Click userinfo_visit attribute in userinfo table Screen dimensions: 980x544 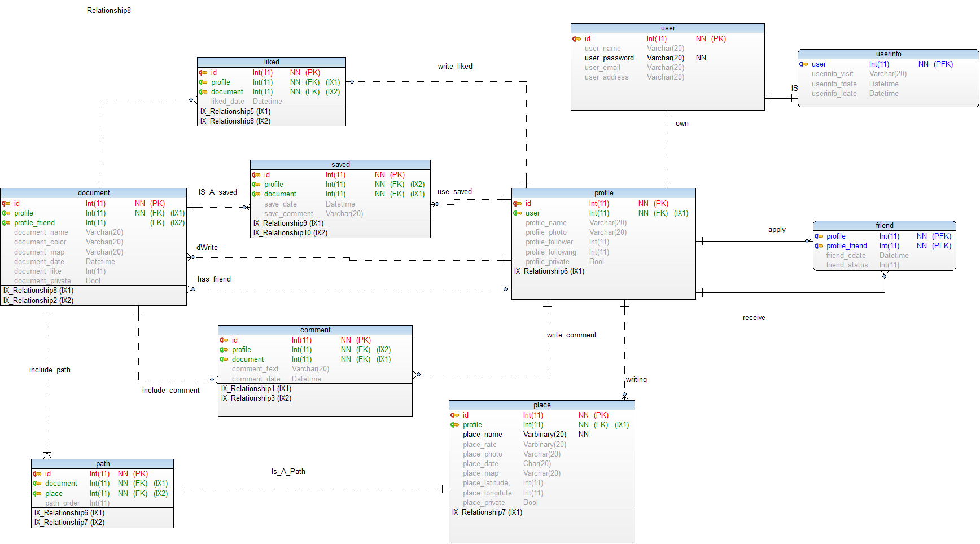(x=833, y=74)
